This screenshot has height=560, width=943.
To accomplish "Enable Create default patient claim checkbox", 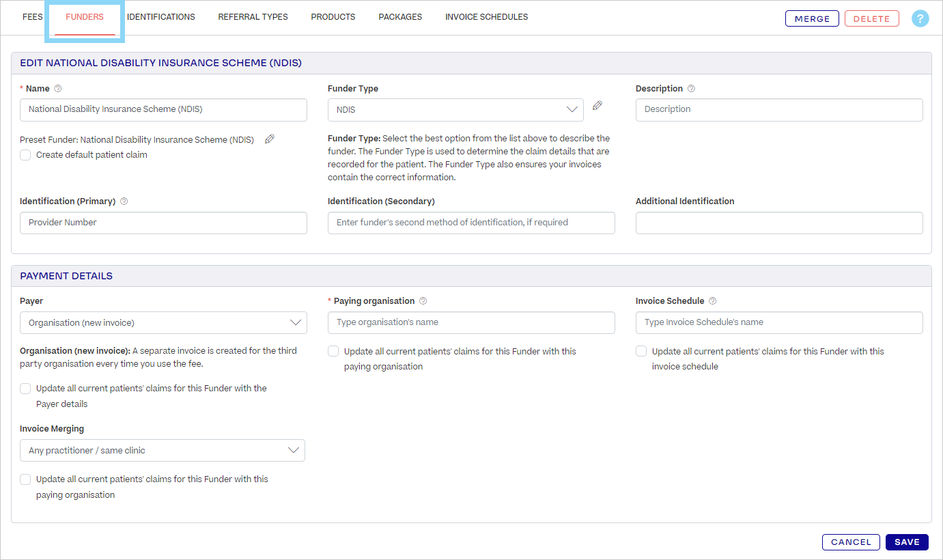I will point(25,155).
